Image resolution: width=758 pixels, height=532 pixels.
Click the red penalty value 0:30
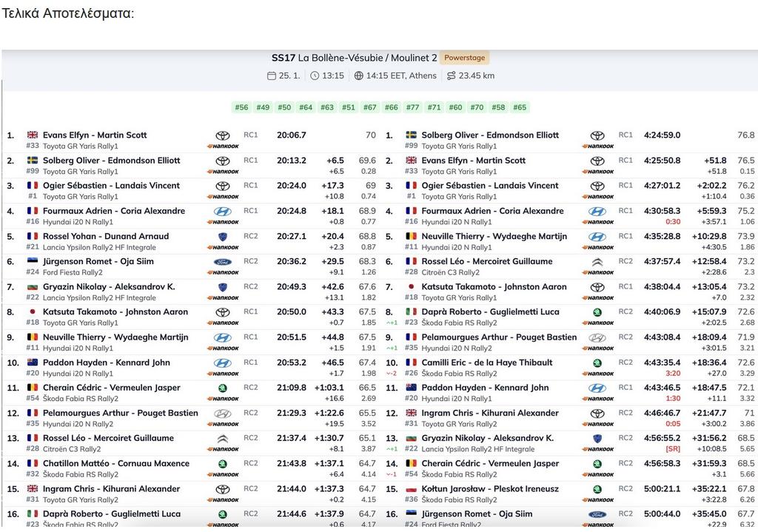[x=673, y=222]
